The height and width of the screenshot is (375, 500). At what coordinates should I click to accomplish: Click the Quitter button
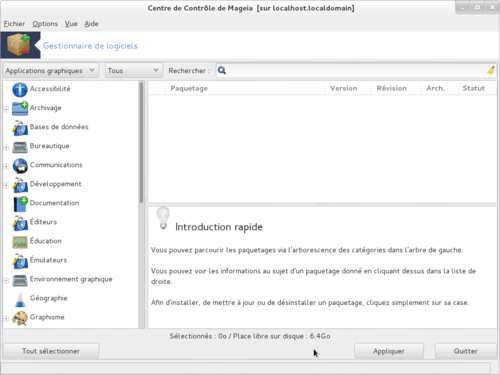pos(466,351)
